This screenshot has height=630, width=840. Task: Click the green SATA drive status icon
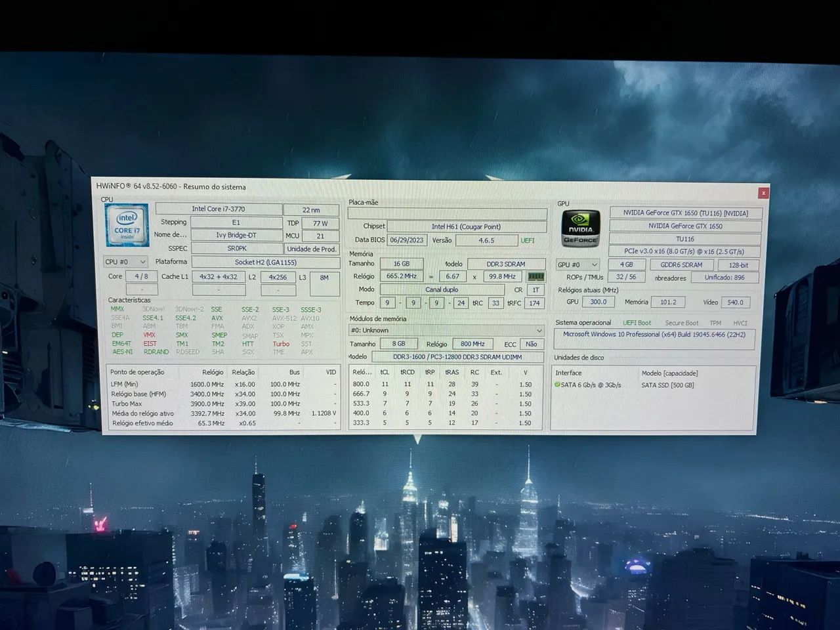click(x=557, y=385)
